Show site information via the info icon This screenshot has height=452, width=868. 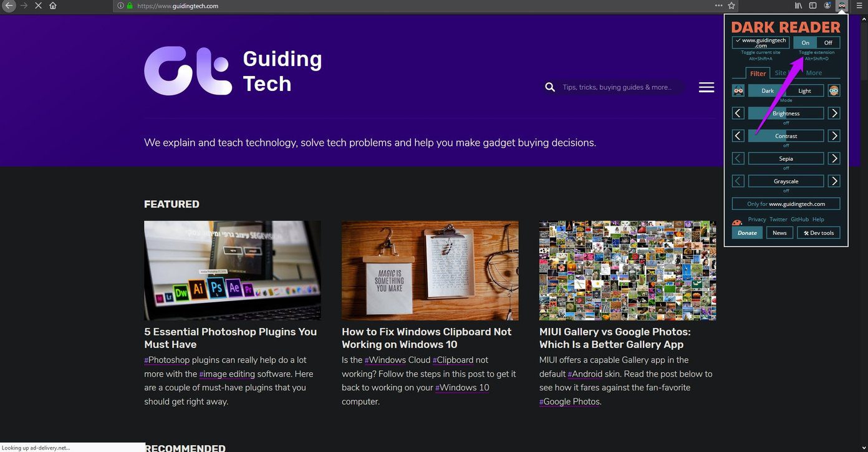tap(120, 6)
